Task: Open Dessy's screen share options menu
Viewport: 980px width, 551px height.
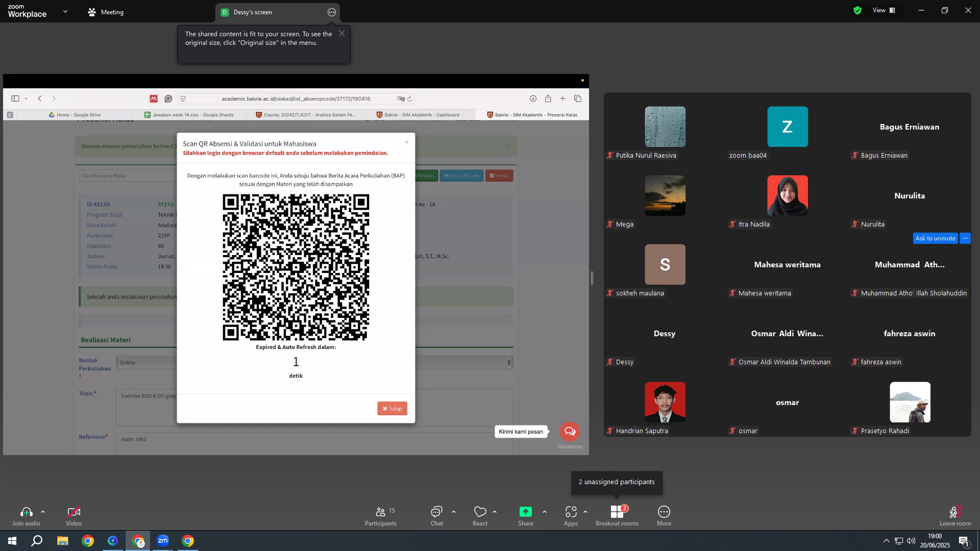Action: pyautogui.click(x=332, y=12)
